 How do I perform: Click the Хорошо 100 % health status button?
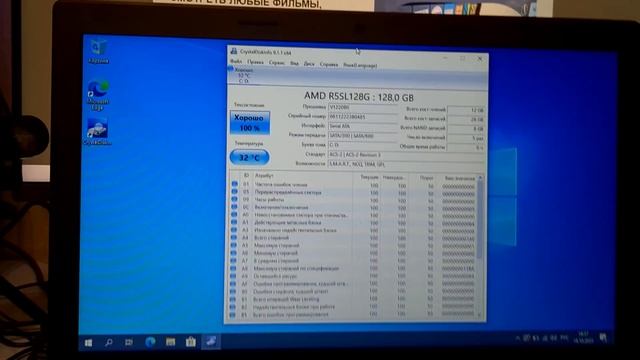click(249, 122)
